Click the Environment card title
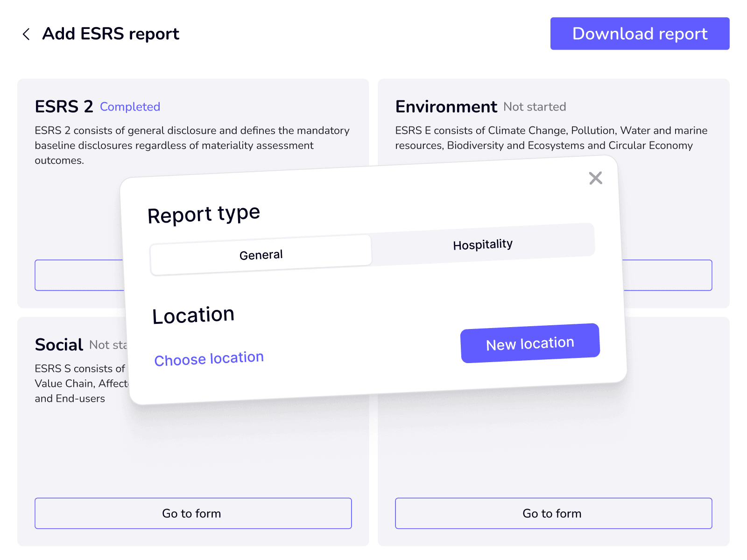747x560 pixels. point(446,107)
